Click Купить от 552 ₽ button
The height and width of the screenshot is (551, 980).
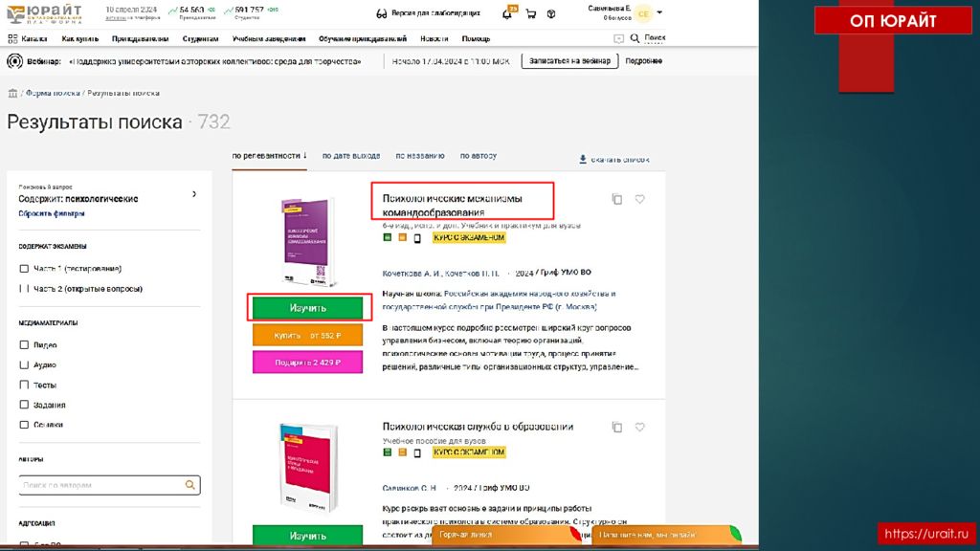click(x=307, y=336)
